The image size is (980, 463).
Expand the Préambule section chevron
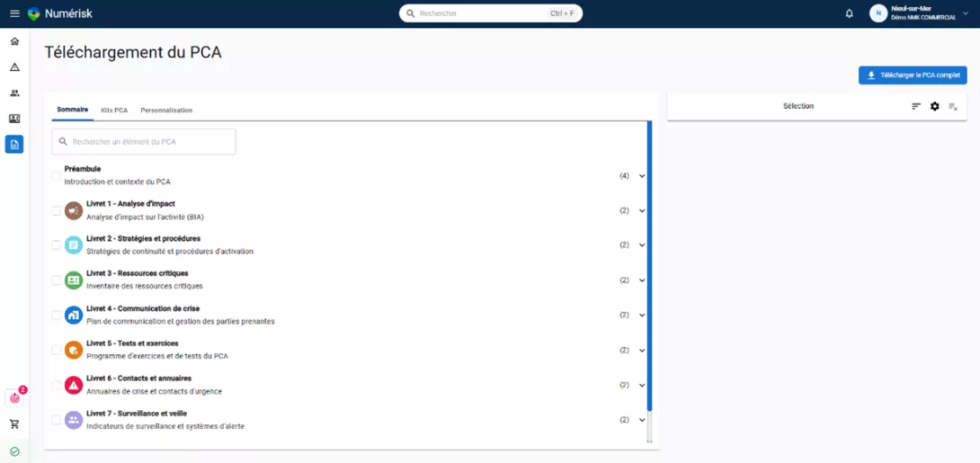click(x=642, y=176)
